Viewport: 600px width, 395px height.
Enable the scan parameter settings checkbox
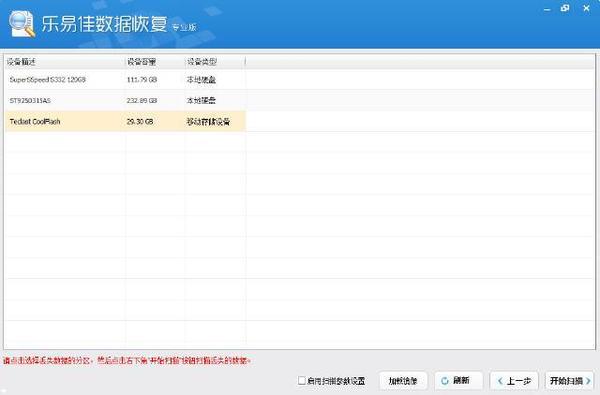pos(302,380)
